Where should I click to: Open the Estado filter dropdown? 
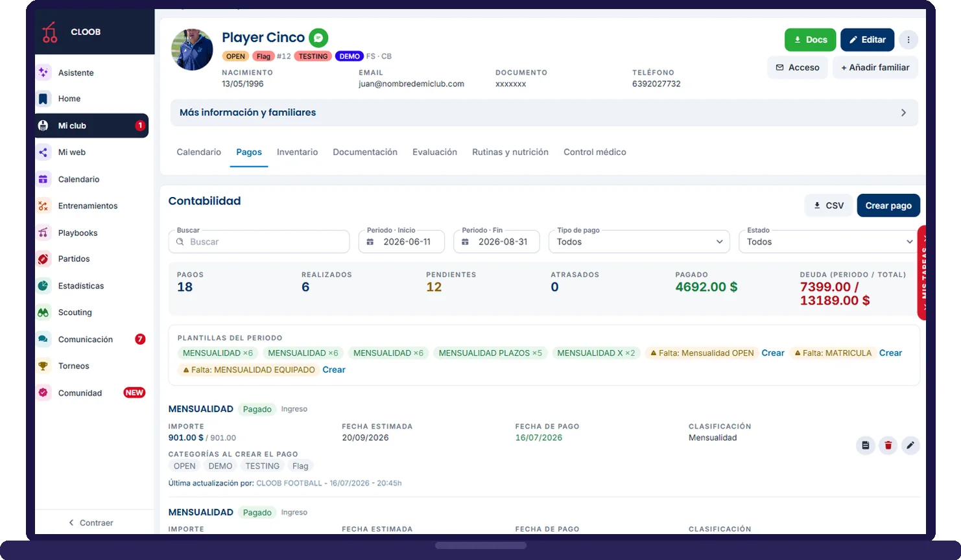[829, 242]
